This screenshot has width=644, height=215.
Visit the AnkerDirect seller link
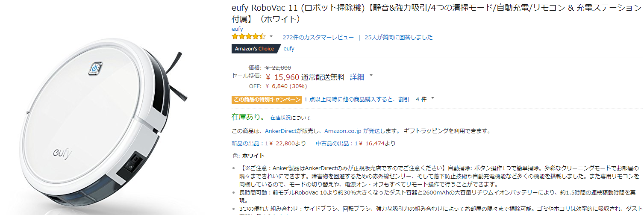tap(280, 131)
